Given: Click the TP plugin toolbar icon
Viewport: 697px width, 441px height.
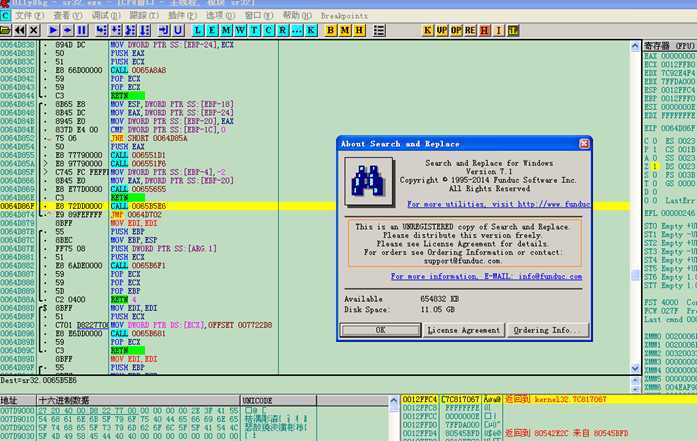Looking at the screenshot, I should coord(513,30).
